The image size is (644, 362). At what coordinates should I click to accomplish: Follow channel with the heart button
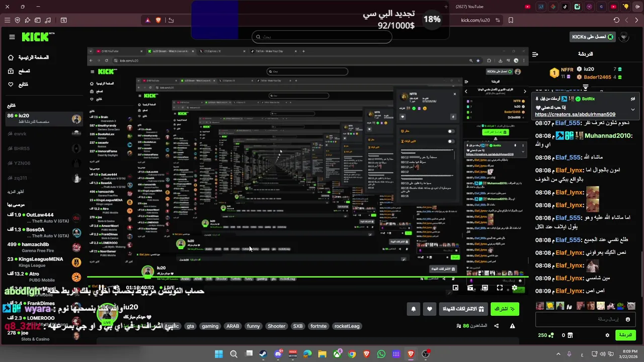click(429, 309)
